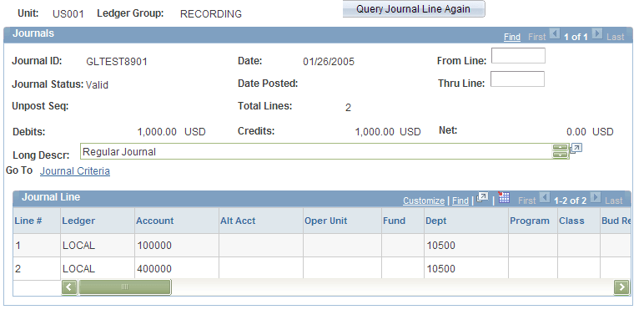The width and height of the screenshot is (644, 325).
Task: Click the Last link in Journal Line header
Action: point(614,201)
